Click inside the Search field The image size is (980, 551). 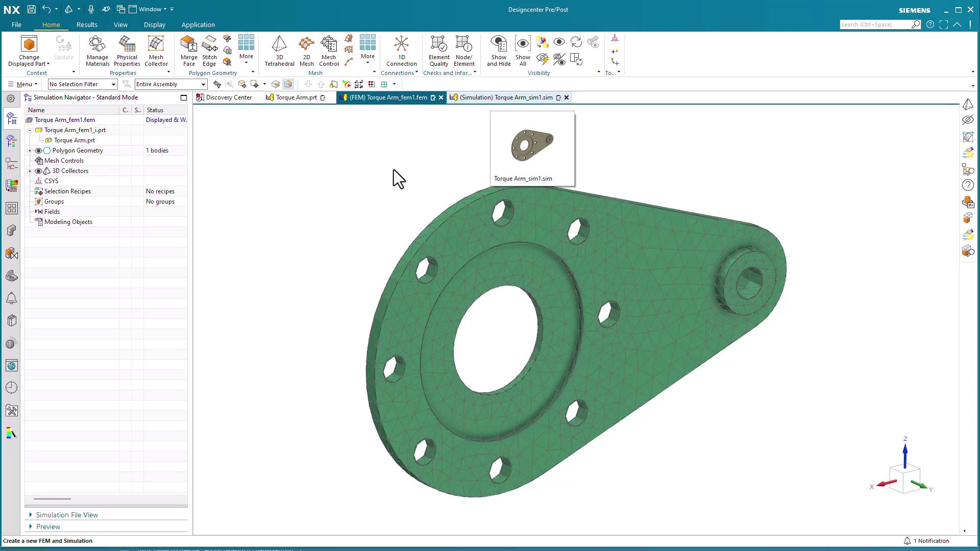point(878,24)
